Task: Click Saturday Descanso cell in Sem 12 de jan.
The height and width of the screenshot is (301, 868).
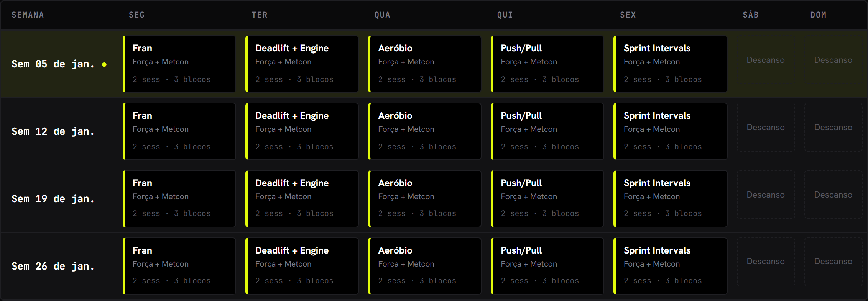Action: 766,127
